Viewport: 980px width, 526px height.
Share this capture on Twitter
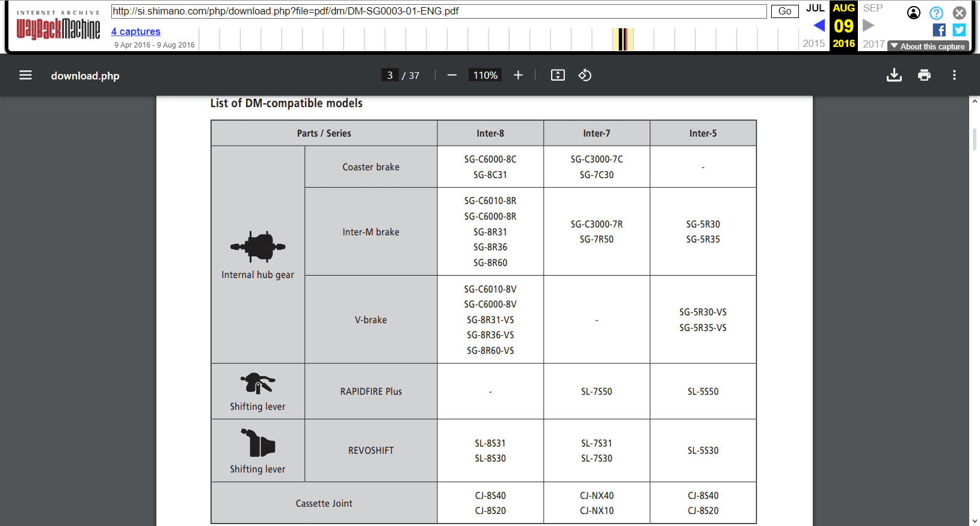[960, 30]
